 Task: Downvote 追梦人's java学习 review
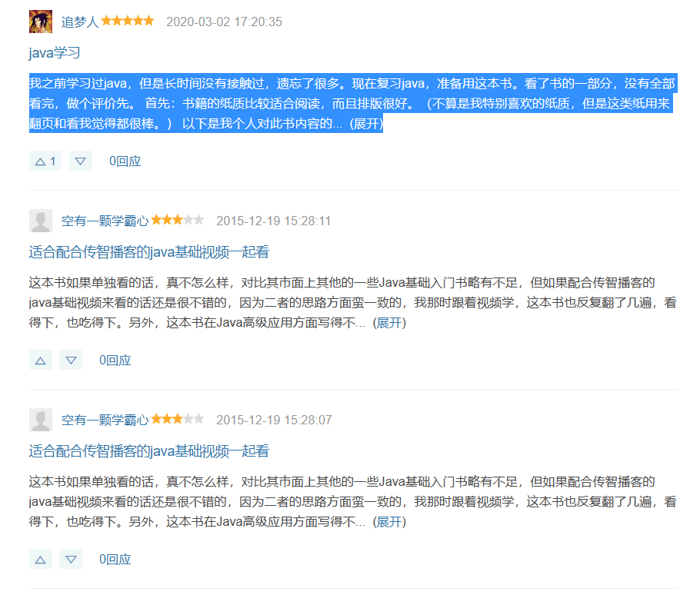coord(81,161)
